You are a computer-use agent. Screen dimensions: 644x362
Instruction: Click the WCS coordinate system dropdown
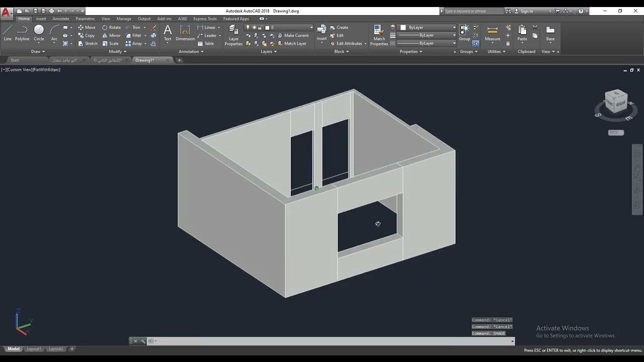[x=616, y=133]
